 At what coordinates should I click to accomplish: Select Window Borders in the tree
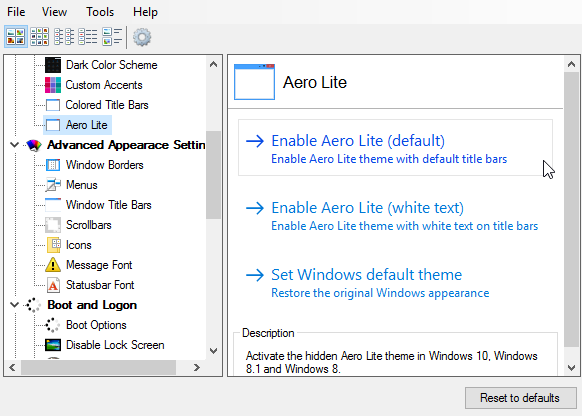point(105,165)
